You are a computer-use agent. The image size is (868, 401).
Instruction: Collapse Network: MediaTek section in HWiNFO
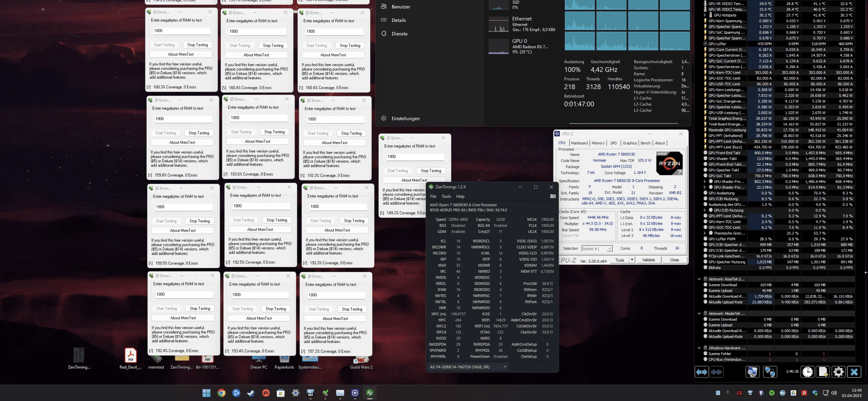click(699, 313)
